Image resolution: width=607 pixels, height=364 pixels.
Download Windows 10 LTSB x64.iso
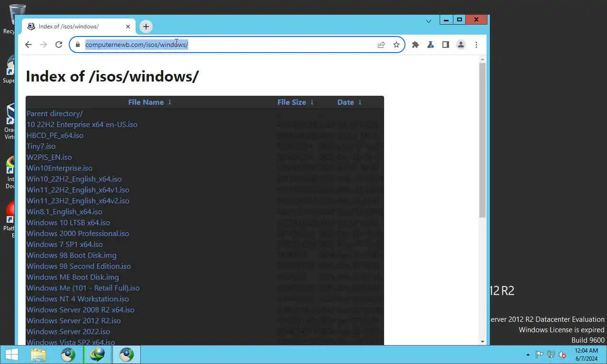pos(68,223)
